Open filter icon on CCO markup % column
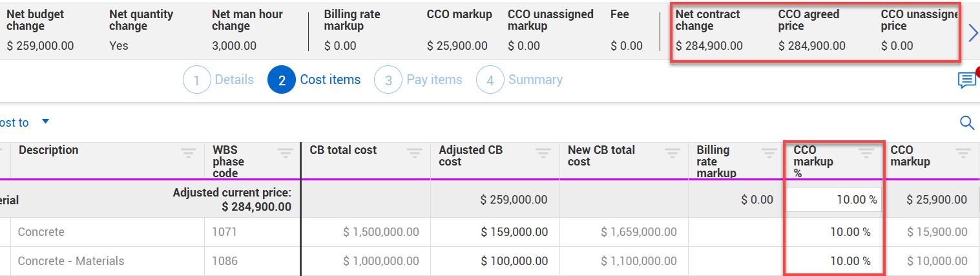Image resolution: width=980 pixels, height=276 pixels. (866, 153)
